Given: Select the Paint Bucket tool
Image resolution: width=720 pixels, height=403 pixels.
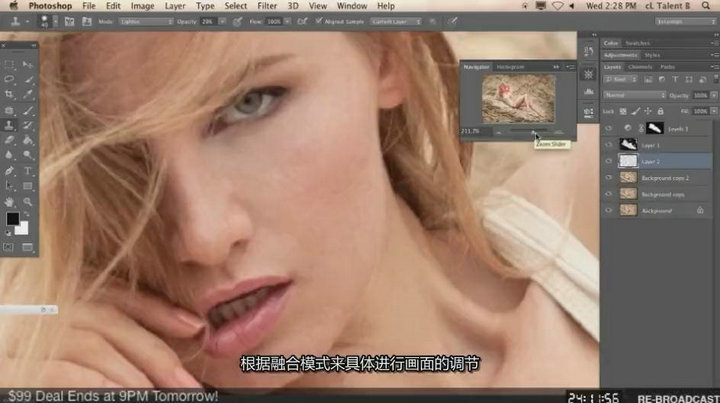Looking at the screenshot, I should [28, 140].
